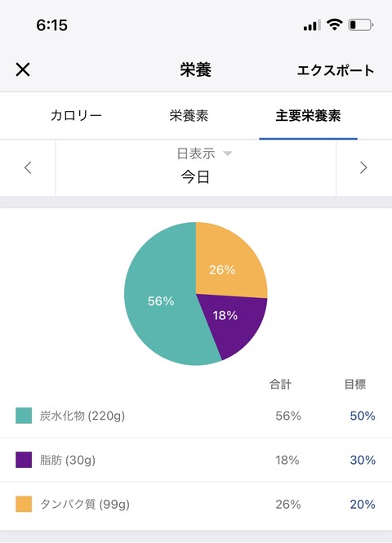Go to next day with right chevron
Image resolution: width=392 pixels, height=543 pixels.
tap(363, 167)
